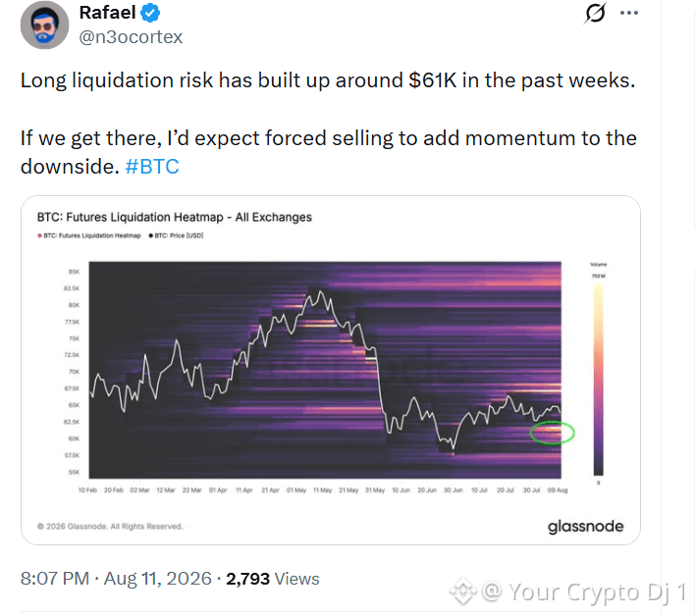Click the Grok slashed-circle icon

[x=594, y=13]
